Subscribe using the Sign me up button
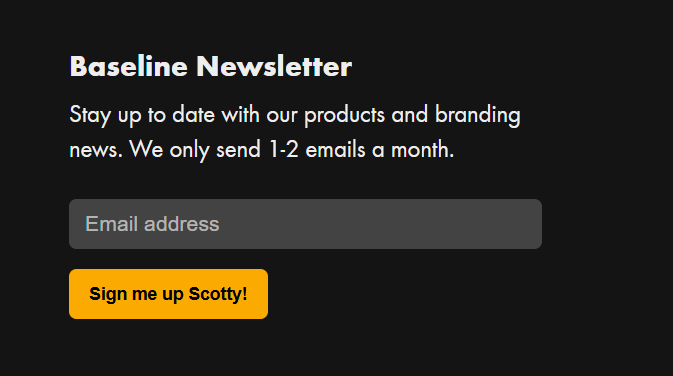 click(168, 294)
